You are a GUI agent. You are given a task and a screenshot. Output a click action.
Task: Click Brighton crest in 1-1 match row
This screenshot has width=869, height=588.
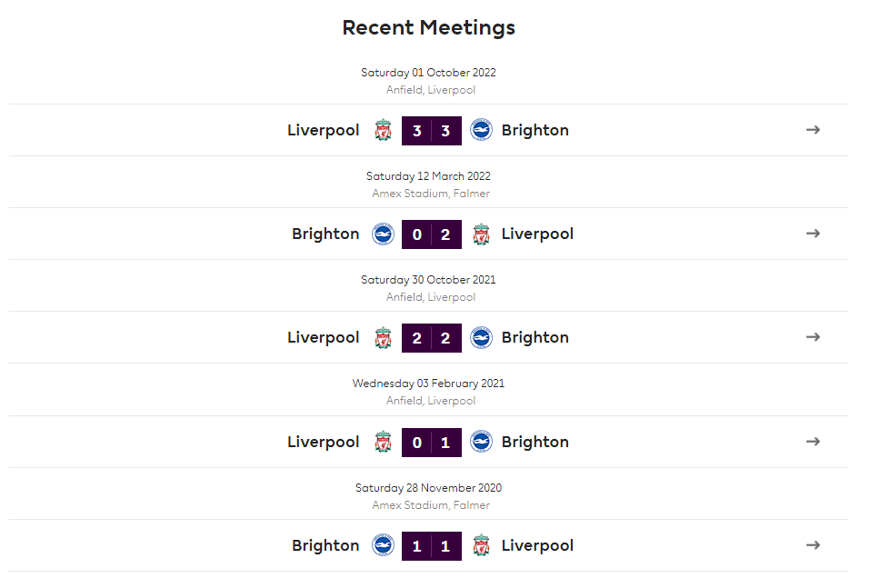point(383,545)
